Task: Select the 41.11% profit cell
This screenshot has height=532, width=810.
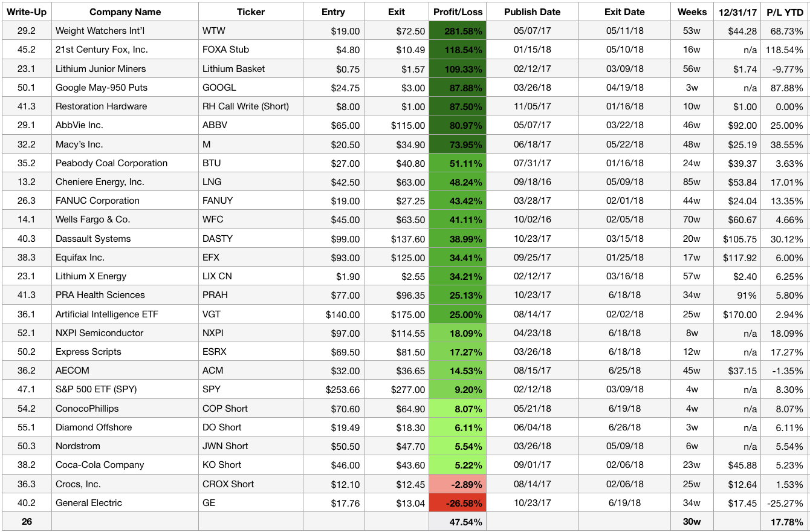Action: (x=458, y=219)
